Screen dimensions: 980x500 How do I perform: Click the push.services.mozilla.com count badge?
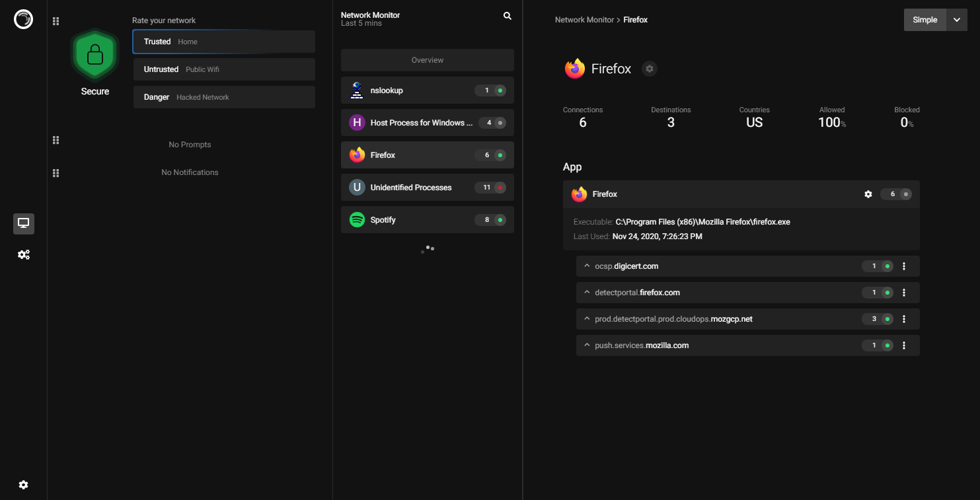point(878,345)
